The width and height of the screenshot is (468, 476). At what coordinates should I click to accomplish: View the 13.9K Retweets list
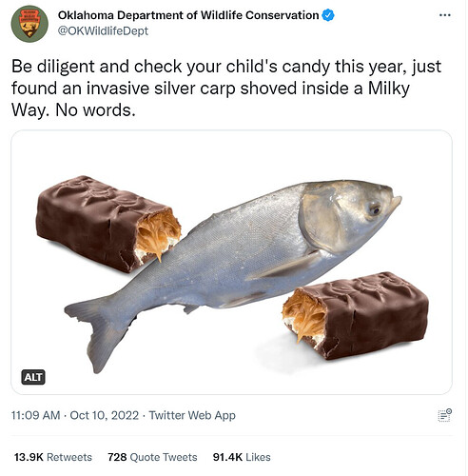[x=53, y=457]
